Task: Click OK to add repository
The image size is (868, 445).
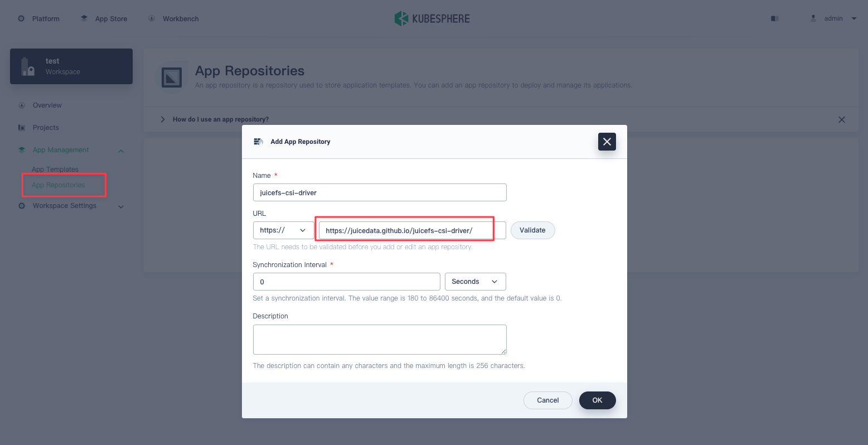Action: coord(597,400)
